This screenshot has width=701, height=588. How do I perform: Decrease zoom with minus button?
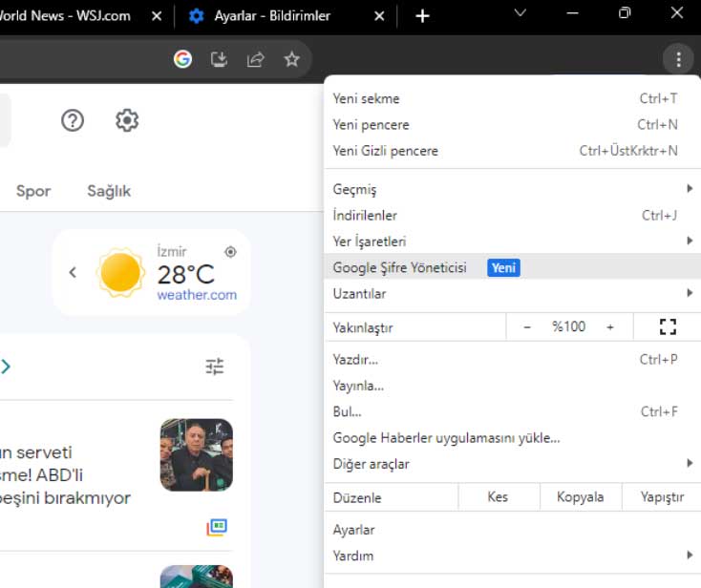527,327
